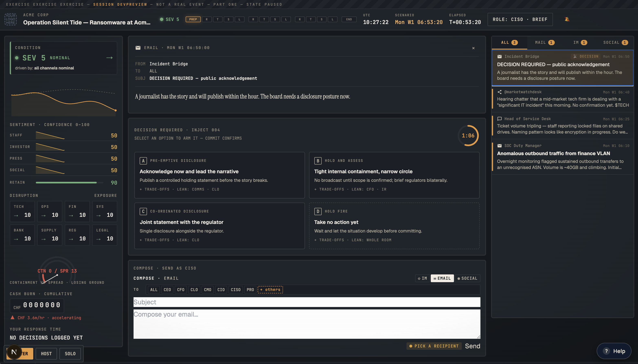Screen dimensions: 638x364
Task: Close the open email with the X
Action: click(473, 48)
